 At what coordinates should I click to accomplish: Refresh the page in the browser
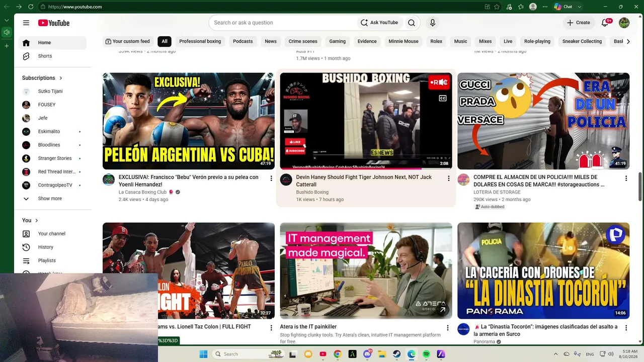[31, 7]
